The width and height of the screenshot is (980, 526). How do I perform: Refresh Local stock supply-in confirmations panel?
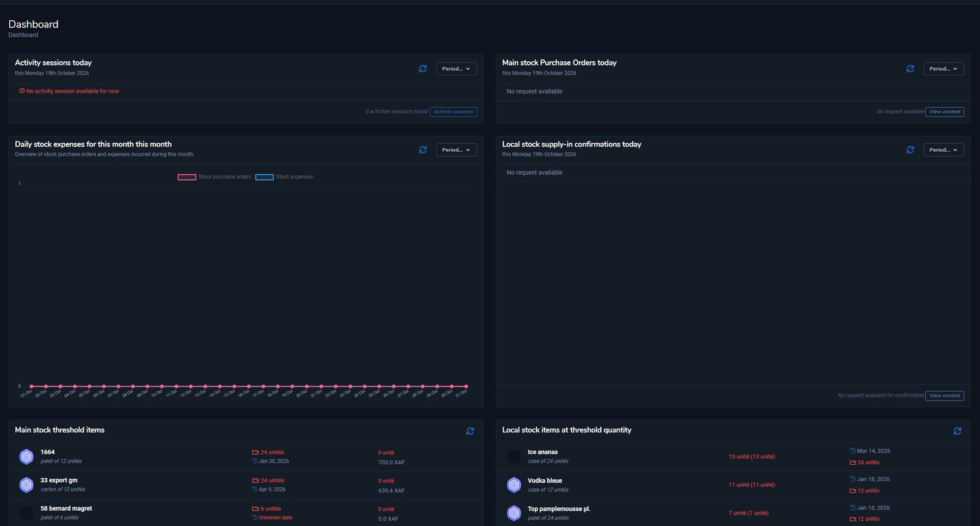910,150
